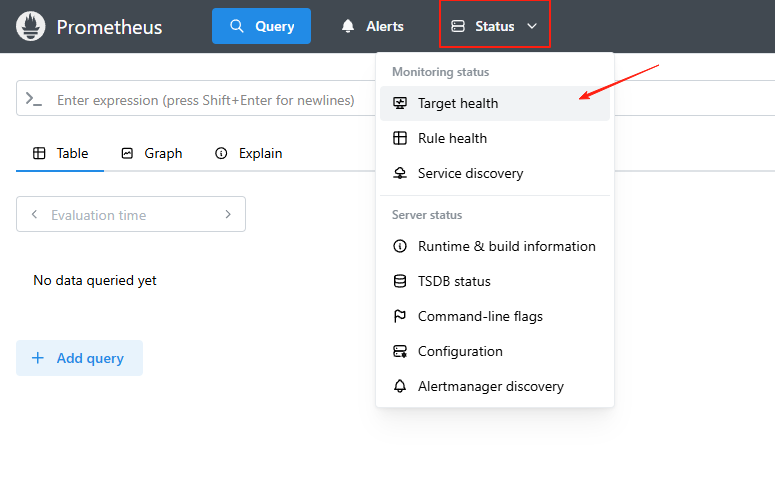Select Rule health menu entry
This screenshot has height=488, width=775.
tap(495, 138)
